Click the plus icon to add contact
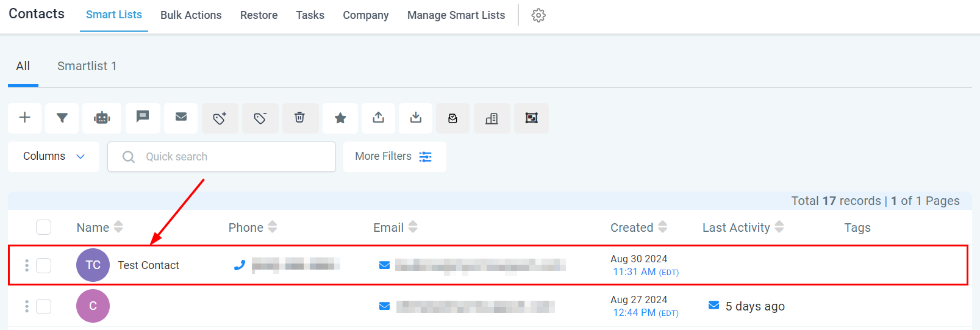 point(25,118)
